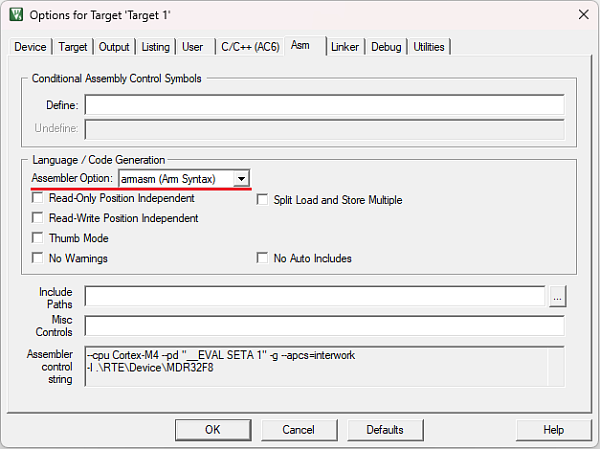Enable Thumb Mode checkbox
Image resolution: width=600 pixels, height=449 pixels.
point(39,238)
